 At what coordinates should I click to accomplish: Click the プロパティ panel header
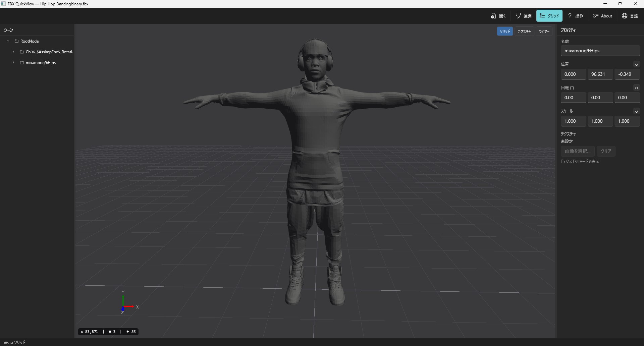point(568,30)
